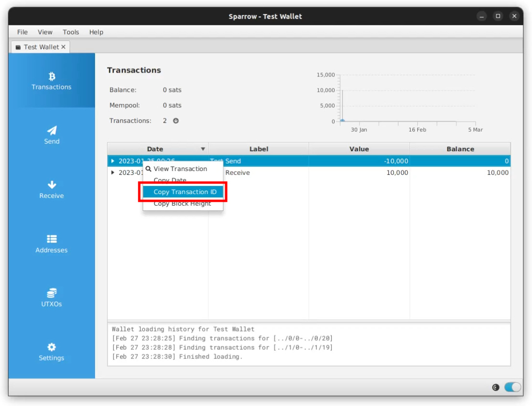Image resolution: width=532 pixels, height=406 pixels.
Task: Open the Receive sidebar section
Action: pyautogui.click(x=51, y=189)
